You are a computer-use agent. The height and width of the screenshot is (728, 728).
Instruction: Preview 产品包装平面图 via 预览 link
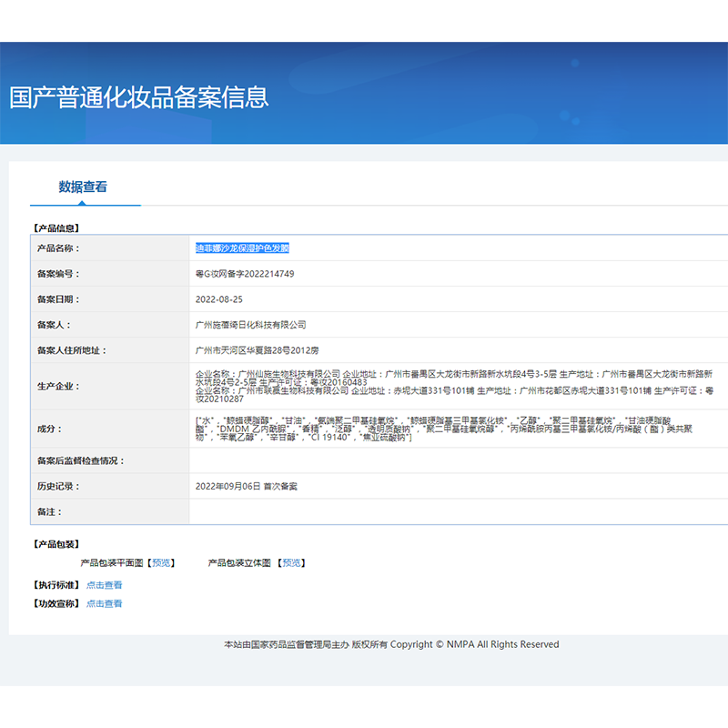pos(161,562)
